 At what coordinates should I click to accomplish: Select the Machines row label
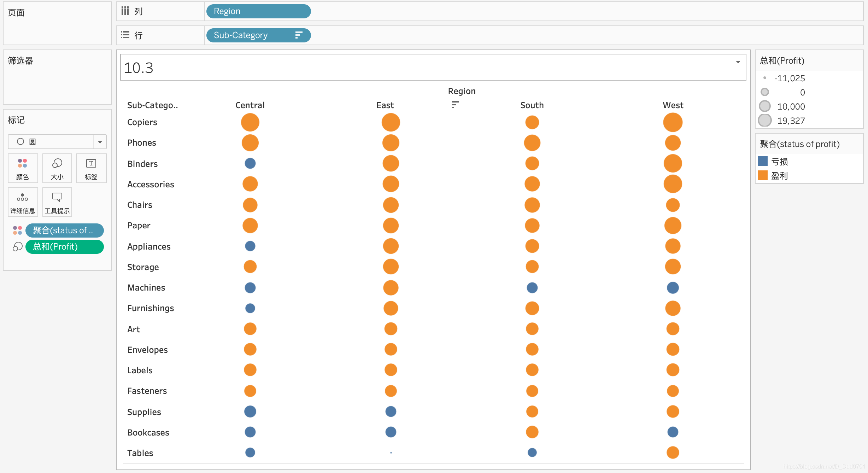[x=146, y=288]
